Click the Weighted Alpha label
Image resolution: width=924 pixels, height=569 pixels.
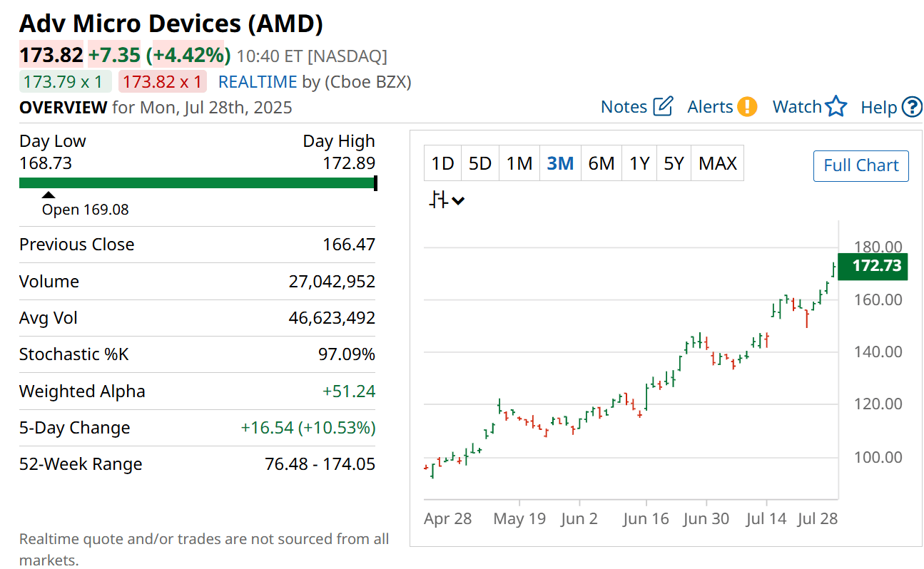[x=82, y=391]
